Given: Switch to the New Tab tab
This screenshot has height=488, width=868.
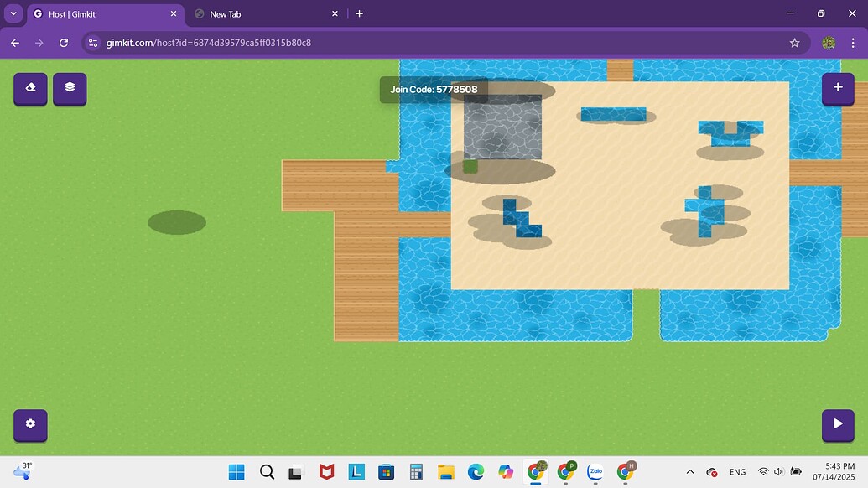Looking at the screenshot, I should pyautogui.click(x=260, y=14).
